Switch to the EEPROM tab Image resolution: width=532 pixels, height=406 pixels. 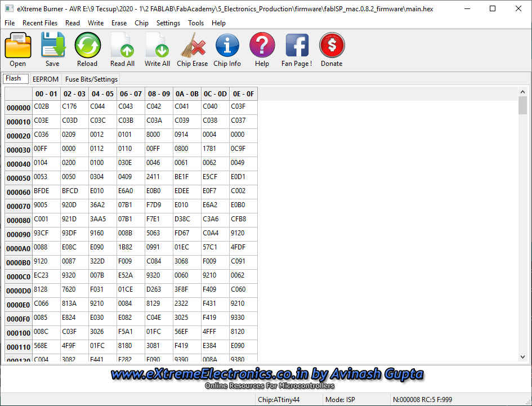(46, 79)
